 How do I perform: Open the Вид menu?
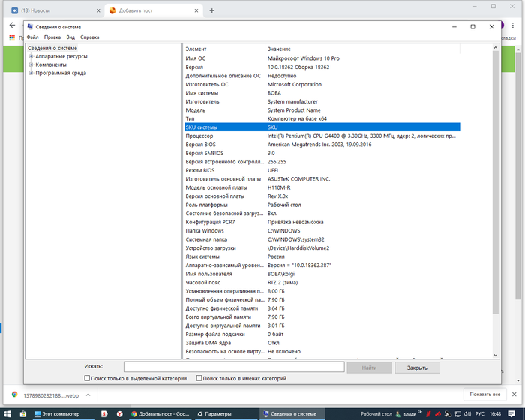(x=70, y=37)
